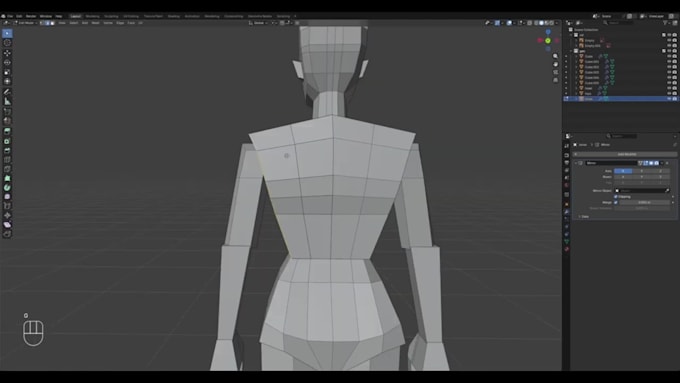Activate the Move tool in toolbar

click(x=7, y=53)
